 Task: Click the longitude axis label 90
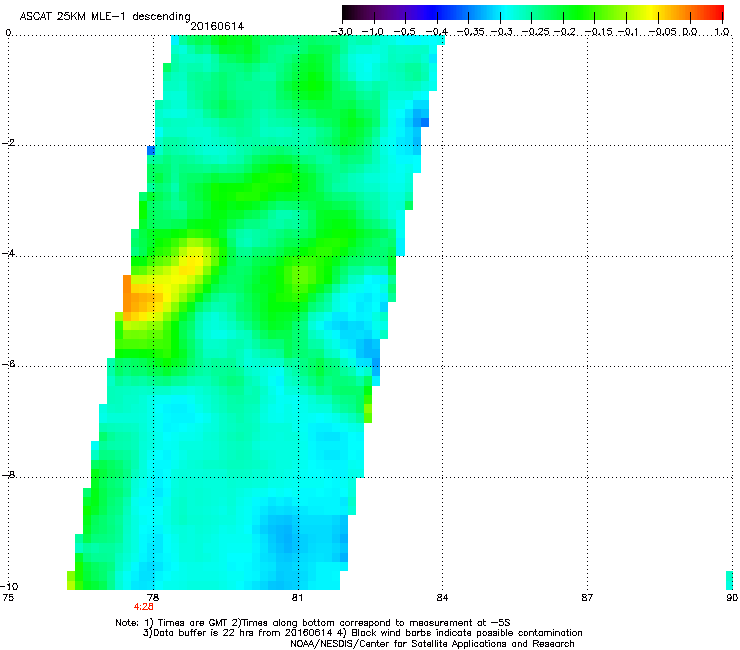coord(732,598)
